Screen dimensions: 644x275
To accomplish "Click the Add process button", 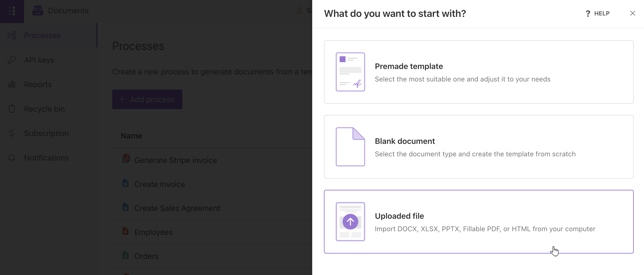I will [147, 99].
